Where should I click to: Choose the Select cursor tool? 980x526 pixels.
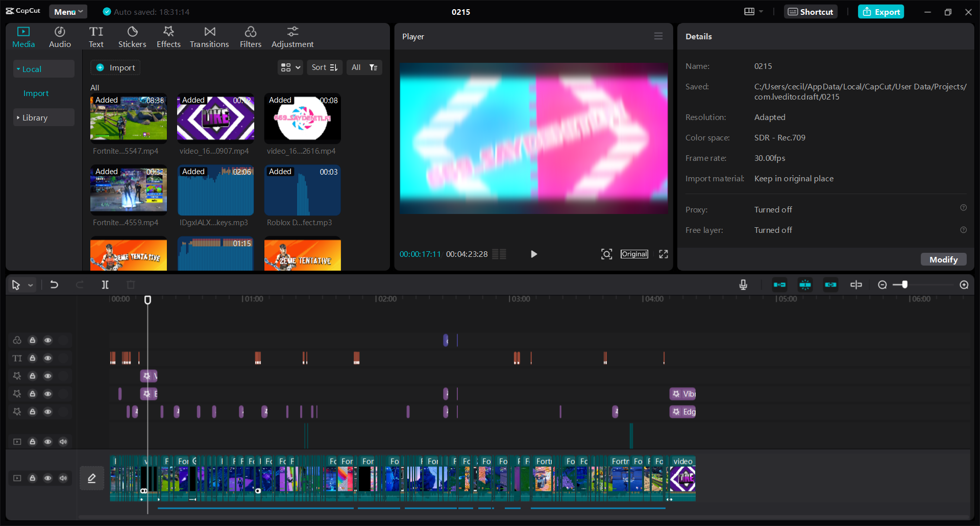pyautogui.click(x=16, y=285)
